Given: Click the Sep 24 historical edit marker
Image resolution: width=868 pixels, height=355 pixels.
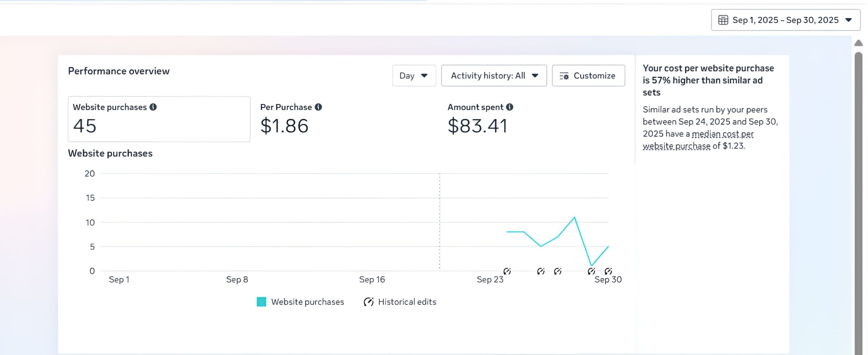Looking at the screenshot, I should coord(507,271).
